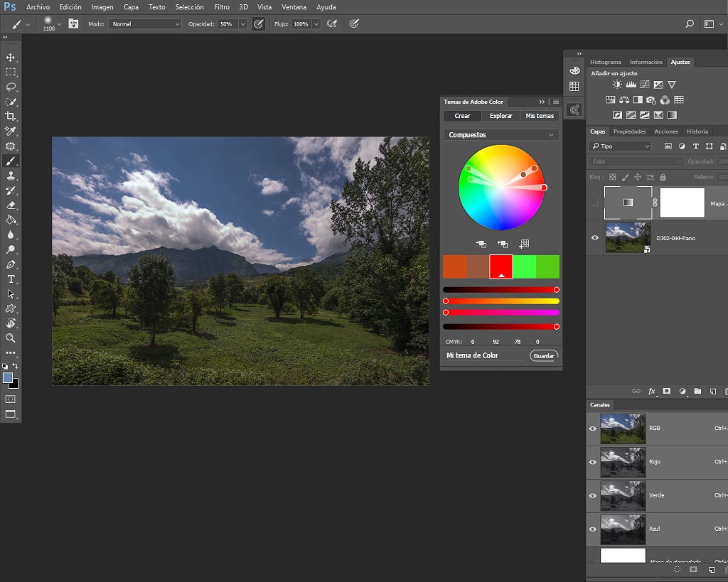Collapse the Adobe Color themes panel
The height and width of the screenshot is (582, 728).
[x=542, y=102]
